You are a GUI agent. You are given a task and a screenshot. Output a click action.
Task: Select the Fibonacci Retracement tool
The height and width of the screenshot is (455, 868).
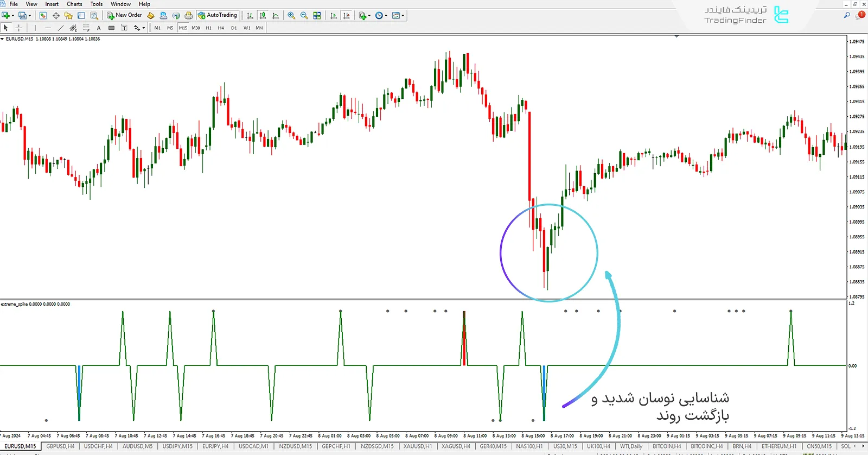(86, 28)
